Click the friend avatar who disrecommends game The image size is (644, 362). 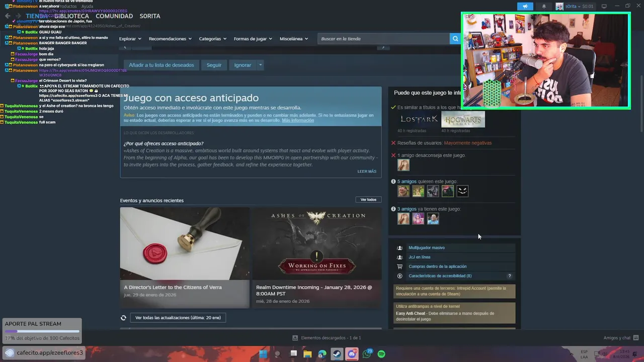[x=404, y=165]
